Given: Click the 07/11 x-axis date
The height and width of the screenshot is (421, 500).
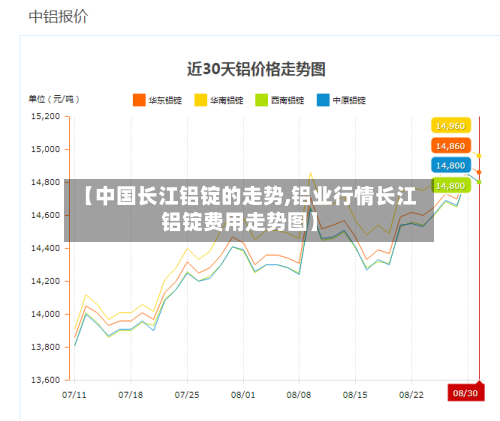Looking at the screenshot, I should pos(74,395).
